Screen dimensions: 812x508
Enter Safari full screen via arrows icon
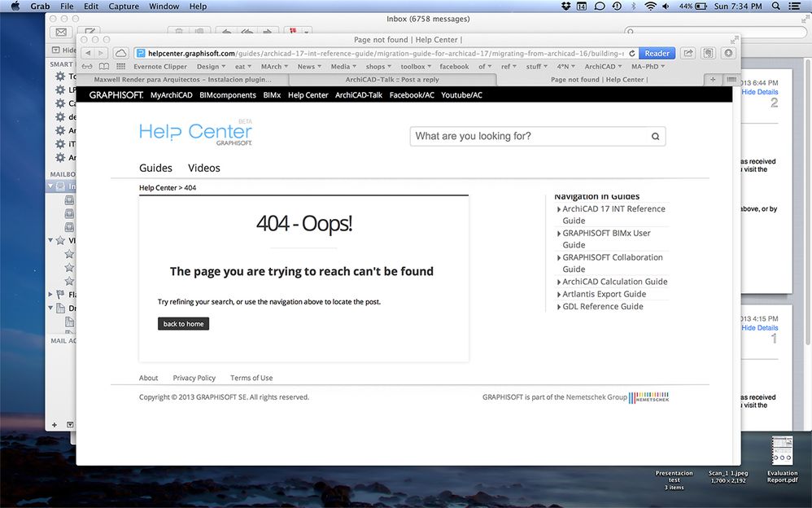735,40
